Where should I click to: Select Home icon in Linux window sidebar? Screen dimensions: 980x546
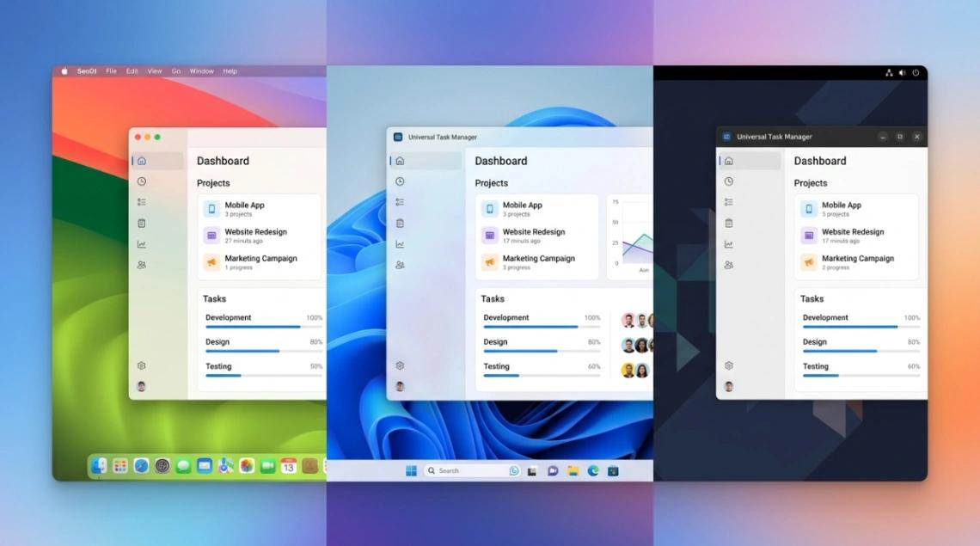point(729,161)
